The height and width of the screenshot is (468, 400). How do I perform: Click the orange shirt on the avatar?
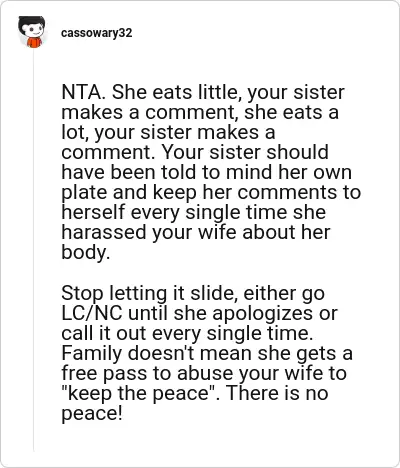pos(34,42)
